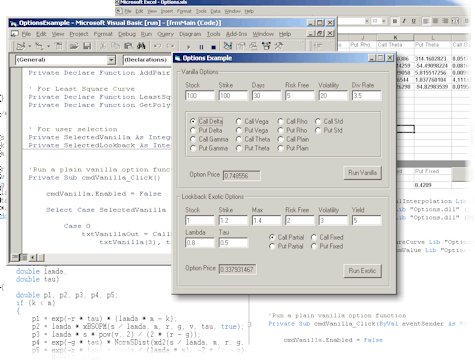Open the Menu Editor toolbar icon
This screenshot has width=475, height=361.
click(59, 46)
